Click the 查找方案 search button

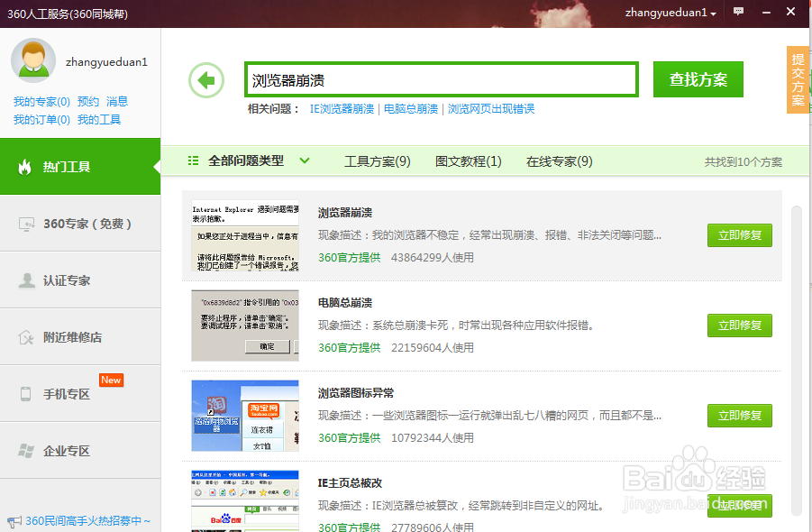pos(698,79)
